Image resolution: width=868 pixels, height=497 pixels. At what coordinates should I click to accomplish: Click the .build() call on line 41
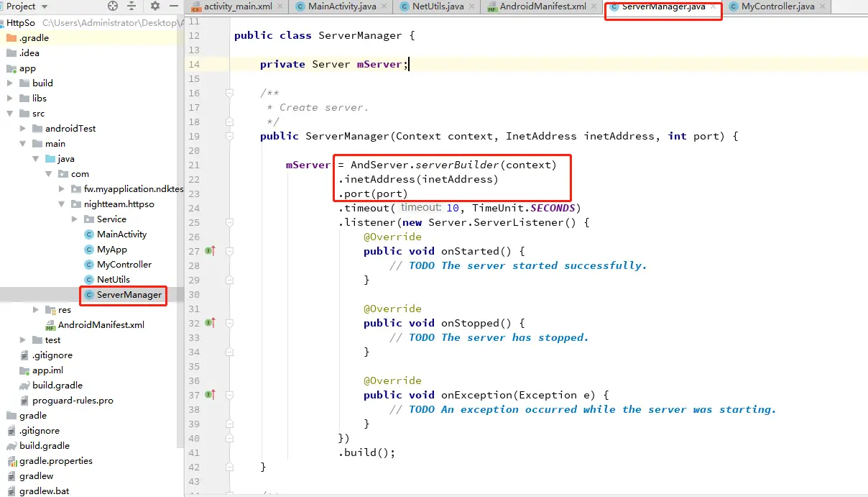366,452
